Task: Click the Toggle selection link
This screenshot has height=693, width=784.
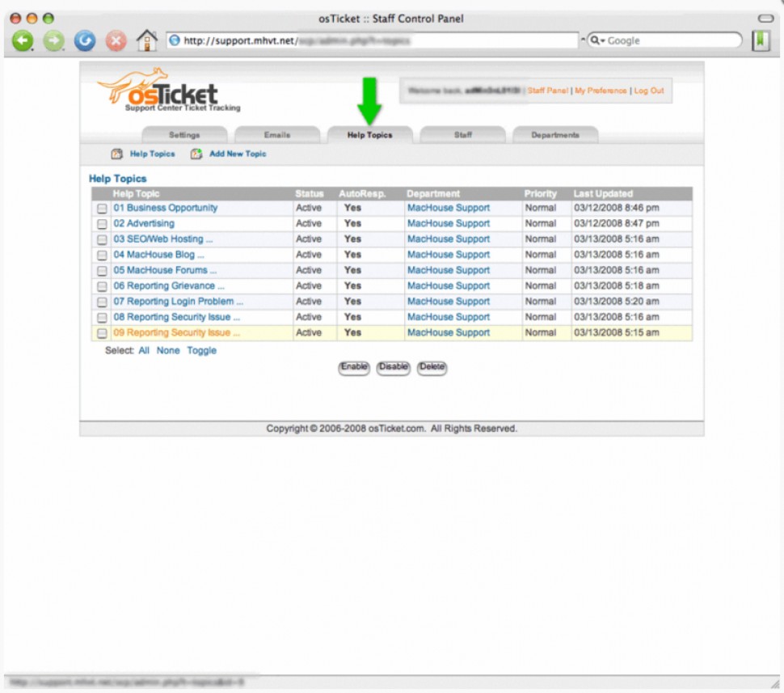Action: pyautogui.click(x=202, y=351)
